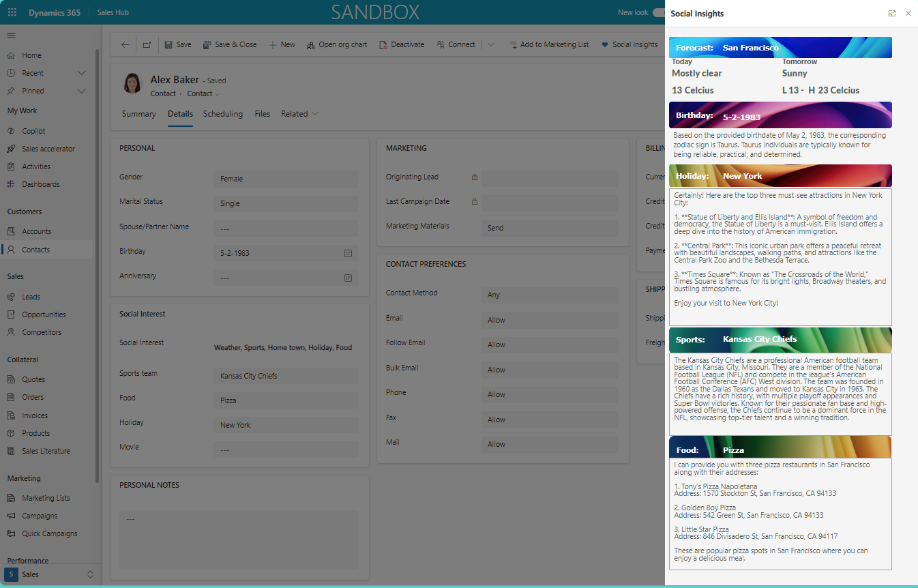Image resolution: width=918 pixels, height=588 pixels.
Task: Expand the Recent chevron in sidebar
Action: point(82,73)
